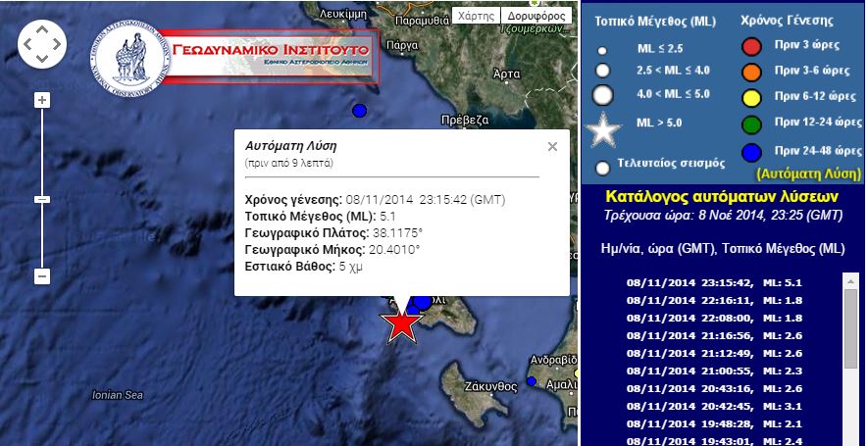
Task: Click the red star earthquake marker
Action: tap(401, 326)
